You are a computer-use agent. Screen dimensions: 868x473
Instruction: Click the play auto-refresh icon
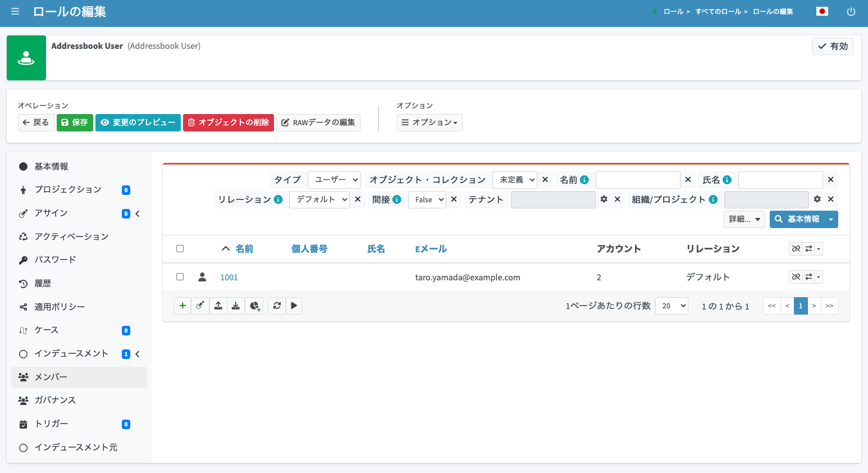(x=294, y=306)
